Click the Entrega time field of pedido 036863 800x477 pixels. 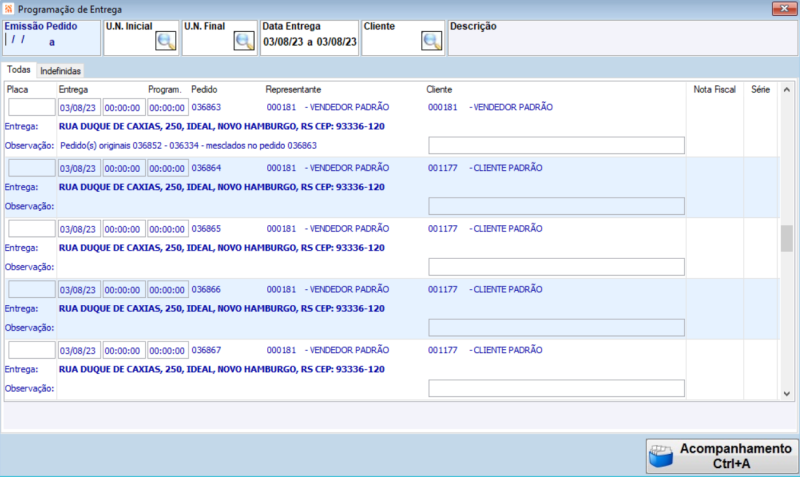click(x=124, y=108)
